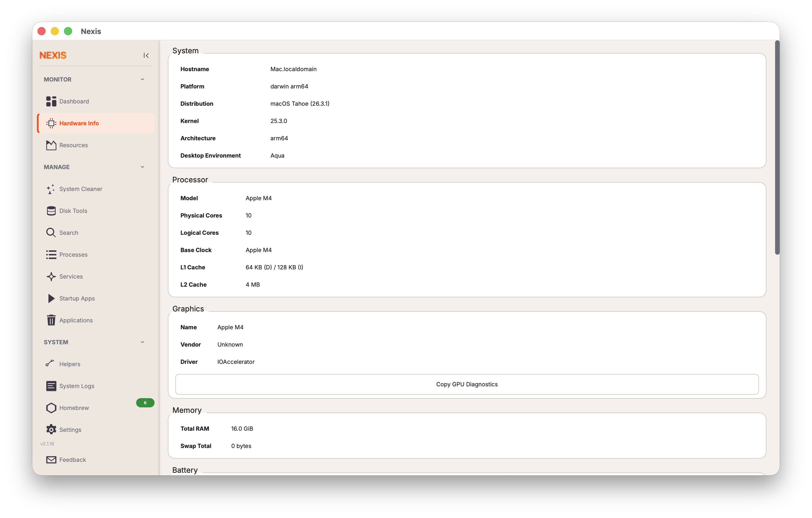The height and width of the screenshot is (518, 812).
Task: Open the Helpers section
Action: tap(70, 364)
